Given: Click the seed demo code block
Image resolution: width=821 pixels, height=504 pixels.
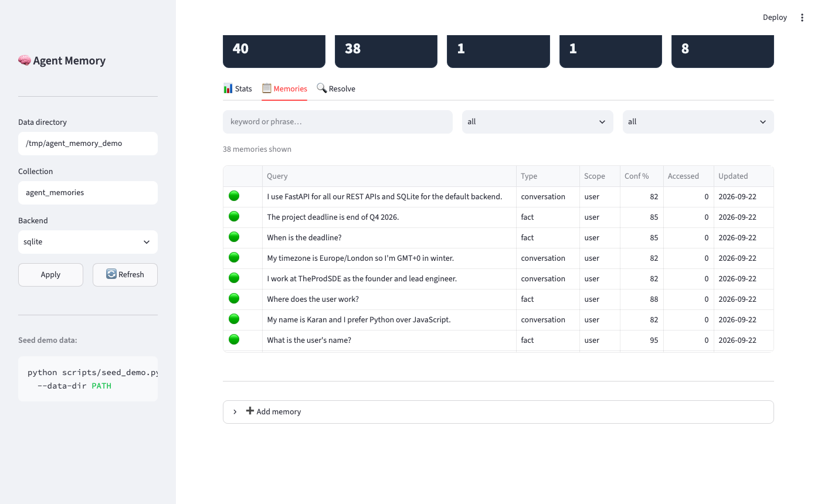Looking at the screenshot, I should (x=88, y=379).
